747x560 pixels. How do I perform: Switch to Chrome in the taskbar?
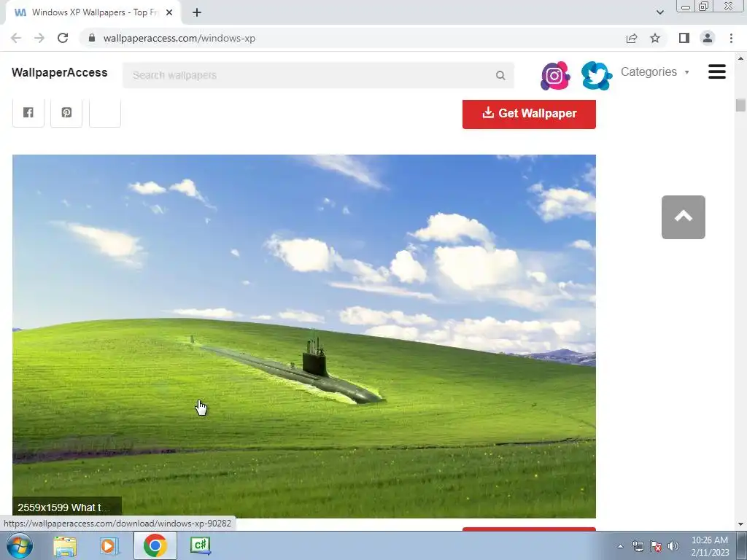tap(155, 545)
